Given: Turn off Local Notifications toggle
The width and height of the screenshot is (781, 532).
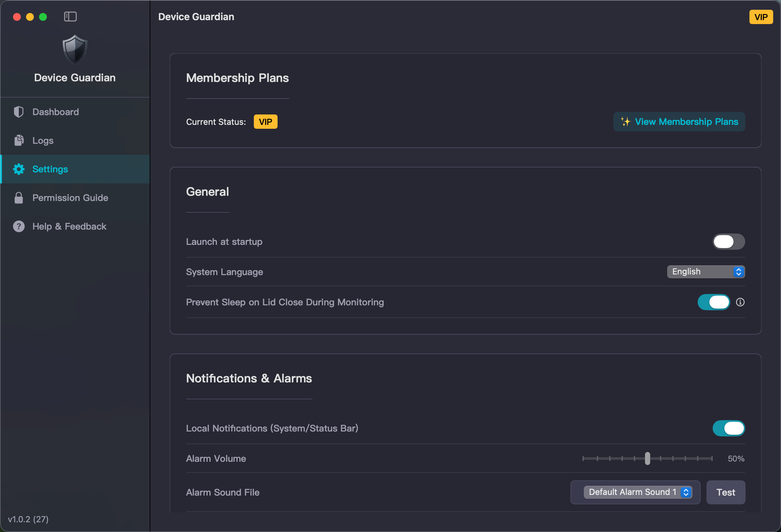Looking at the screenshot, I should point(729,428).
